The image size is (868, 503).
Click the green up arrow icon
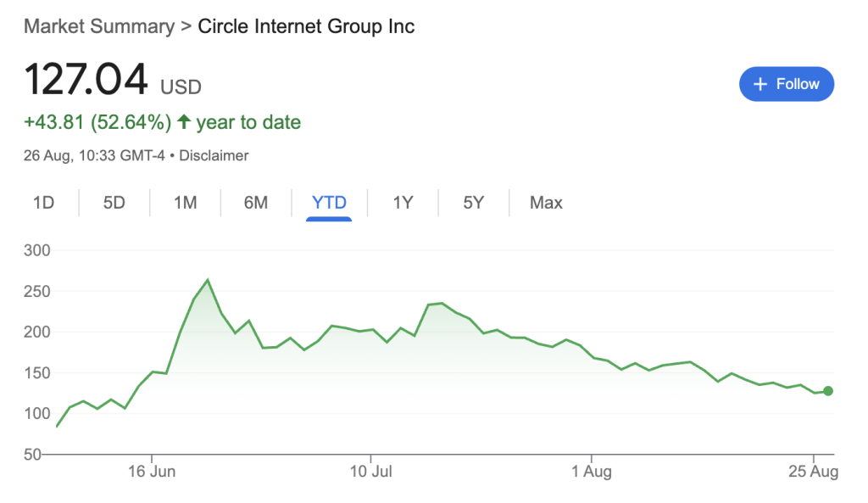[184, 121]
